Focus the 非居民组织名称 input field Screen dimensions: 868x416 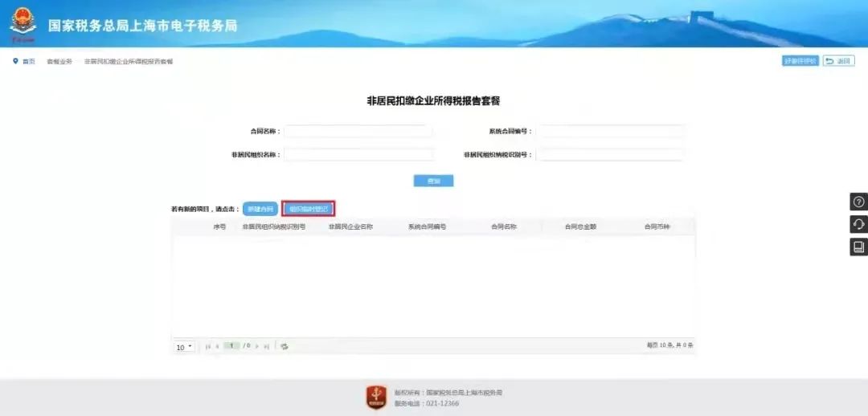tap(358, 154)
